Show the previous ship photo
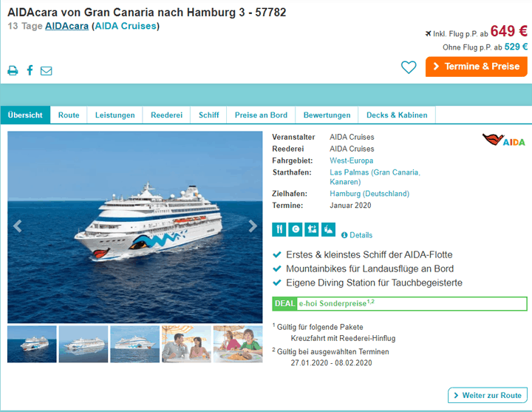Viewport: 532px width, 412px height. [x=18, y=226]
